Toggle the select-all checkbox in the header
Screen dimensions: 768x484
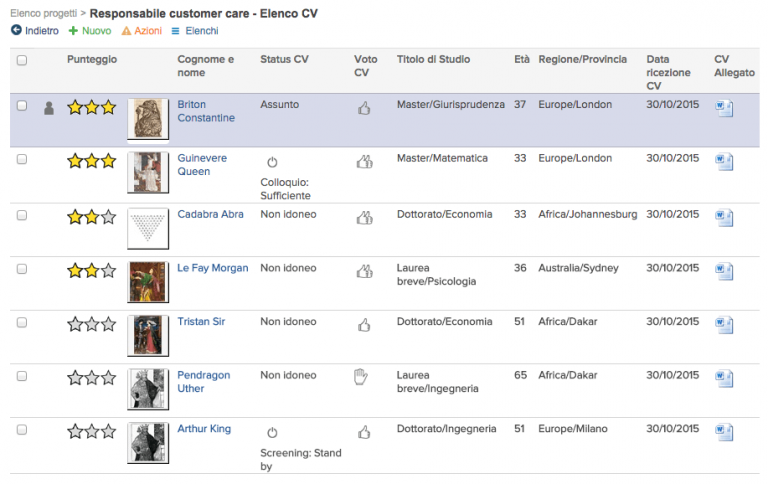22,60
